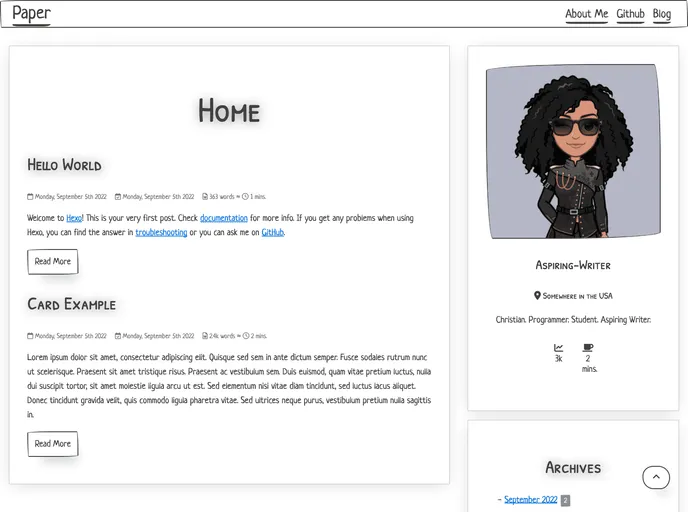Image resolution: width=688 pixels, height=512 pixels.
Task: Open the Card Example post title
Action: pos(71,304)
